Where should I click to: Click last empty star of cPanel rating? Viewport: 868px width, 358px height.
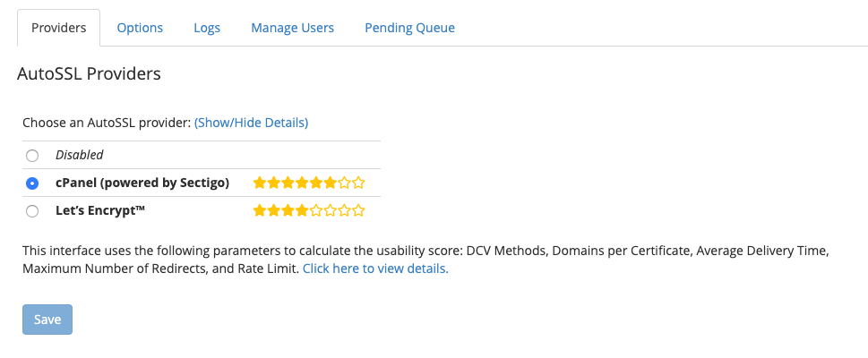coord(358,183)
